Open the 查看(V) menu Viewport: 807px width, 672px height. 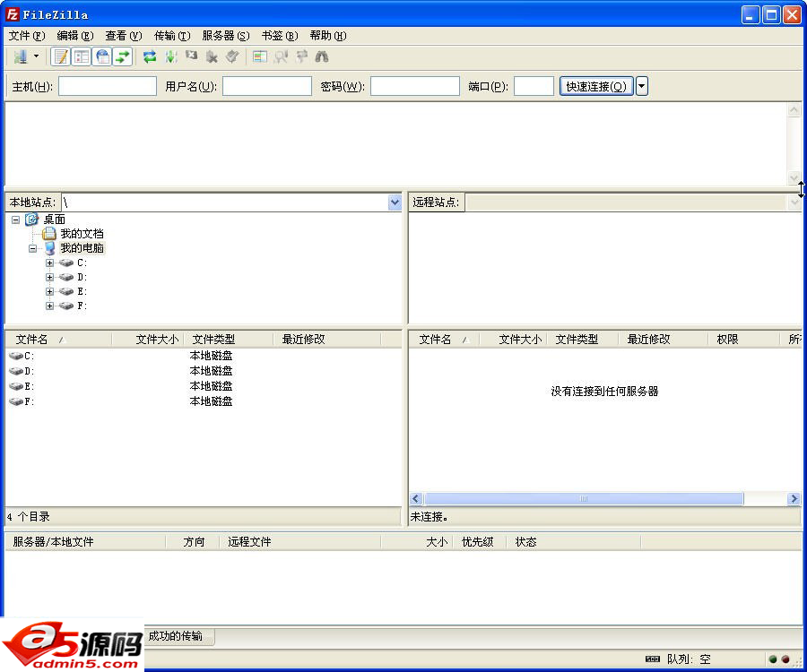124,36
